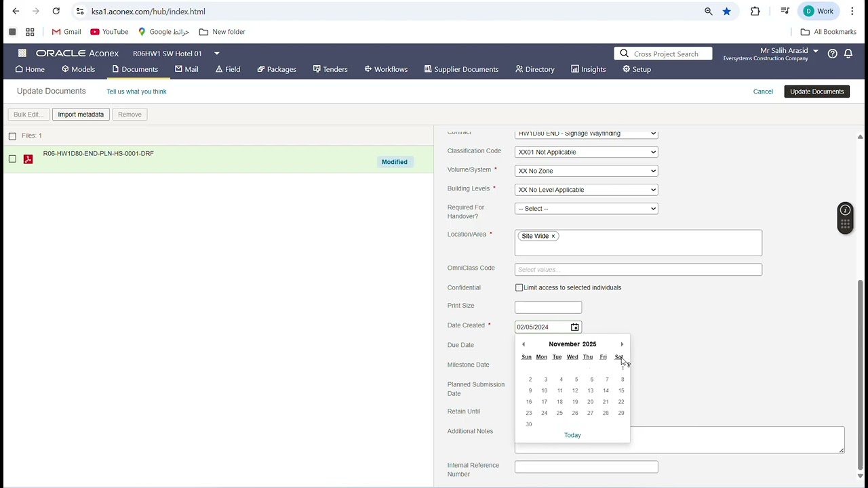
Task: Click the OmniClass Code select values field
Action: (638, 270)
